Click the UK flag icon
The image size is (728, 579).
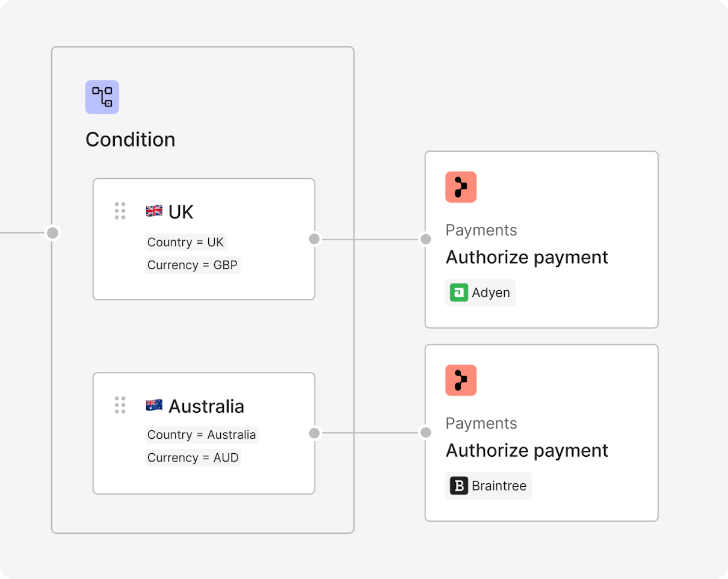tap(154, 211)
